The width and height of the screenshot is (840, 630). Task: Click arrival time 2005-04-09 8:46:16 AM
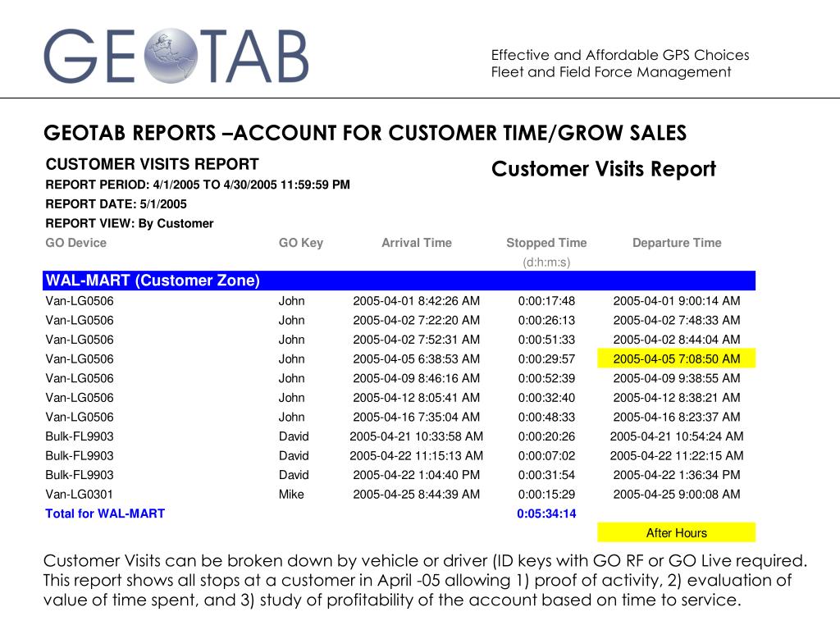(x=416, y=377)
